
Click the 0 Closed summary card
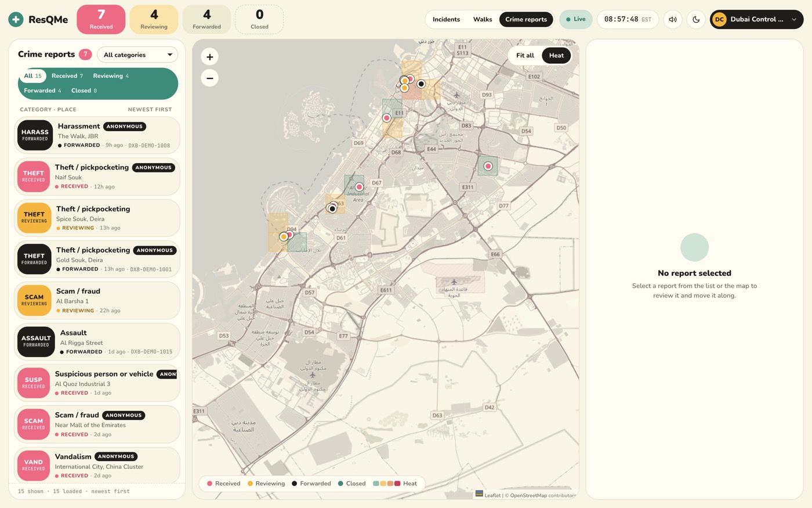[259, 19]
